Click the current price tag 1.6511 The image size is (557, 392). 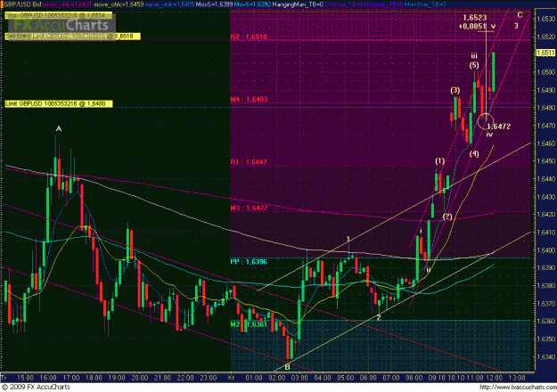[x=545, y=53]
